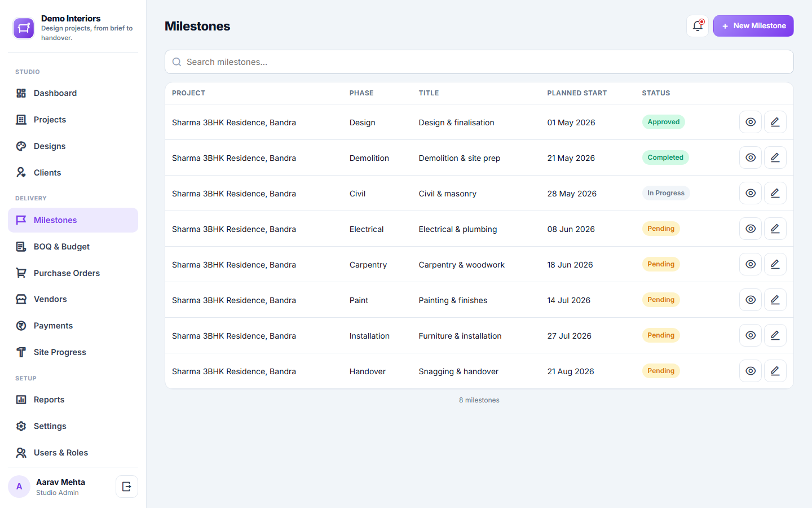View the Design & finalisation milestone
The width and height of the screenshot is (812, 508).
point(751,122)
